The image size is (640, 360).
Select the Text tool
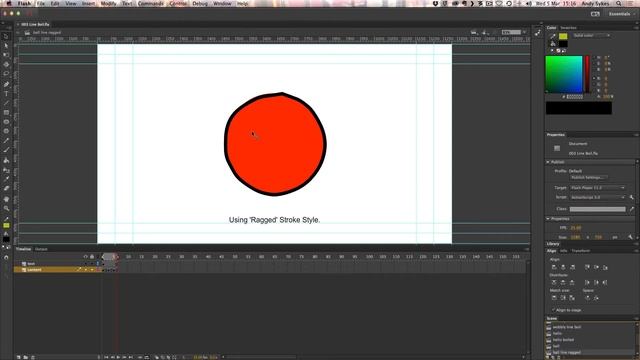coord(6,94)
